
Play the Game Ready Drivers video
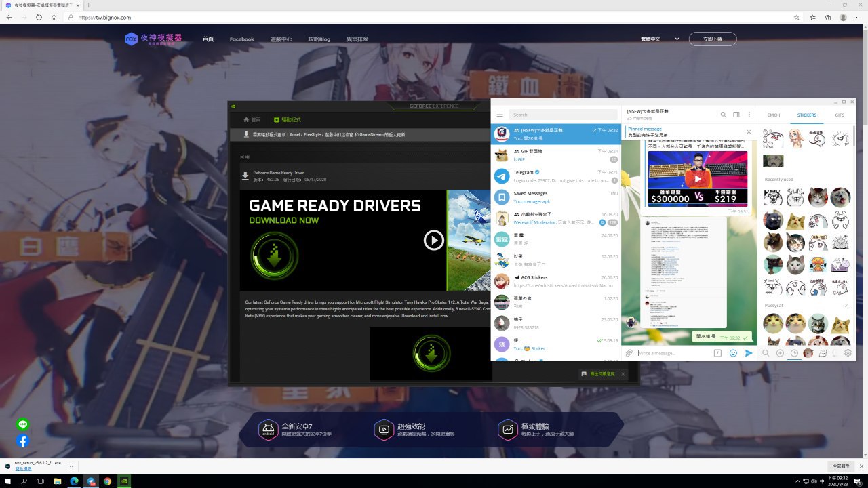[x=433, y=240]
